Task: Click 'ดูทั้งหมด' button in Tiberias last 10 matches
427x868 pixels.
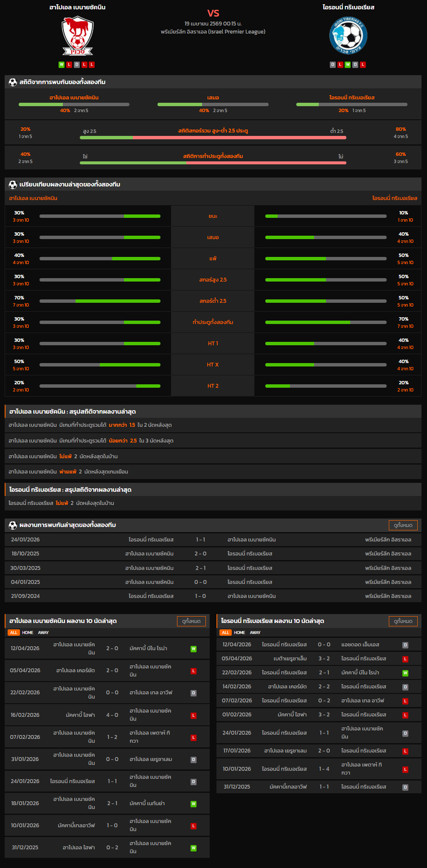Action: [x=403, y=621]
